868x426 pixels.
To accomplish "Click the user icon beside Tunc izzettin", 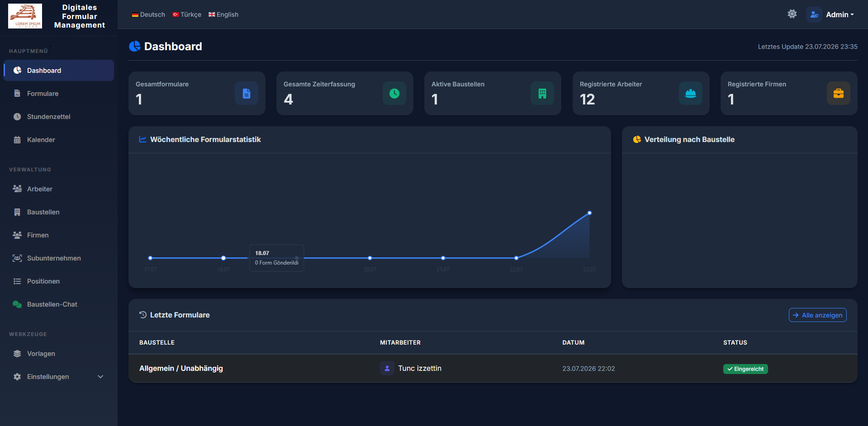I will pos(387,368).
